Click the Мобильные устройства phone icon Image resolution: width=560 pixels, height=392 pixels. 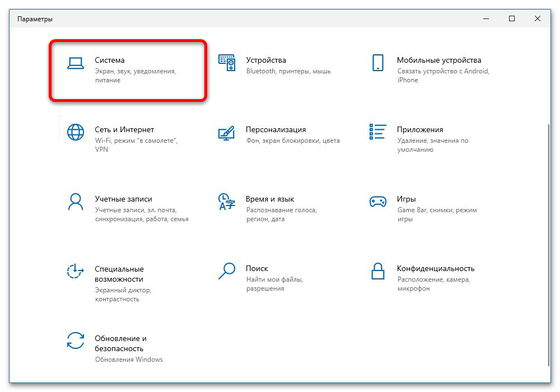coord(378,63)
